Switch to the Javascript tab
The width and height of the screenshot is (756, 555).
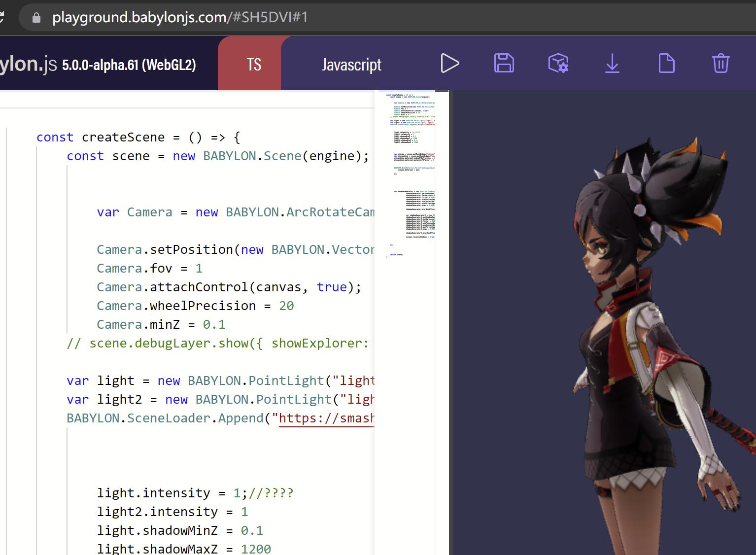351,64
